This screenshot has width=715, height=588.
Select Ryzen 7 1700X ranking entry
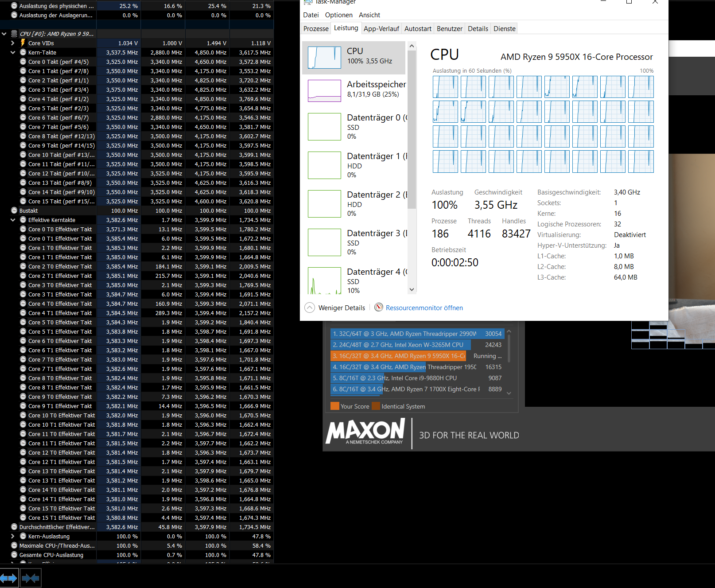point(417,389)
